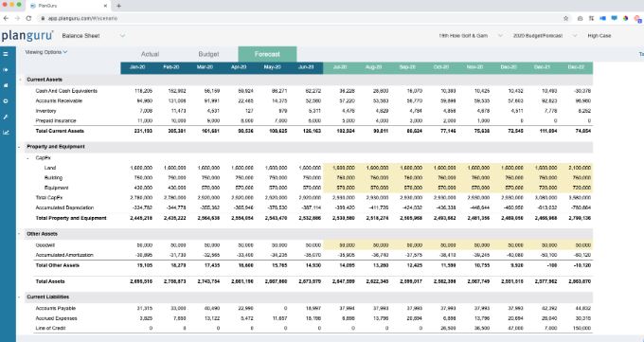Open the 19th Hole Golf company dropdown
This screenshot has width=644, height=342.
coord(471,36)
